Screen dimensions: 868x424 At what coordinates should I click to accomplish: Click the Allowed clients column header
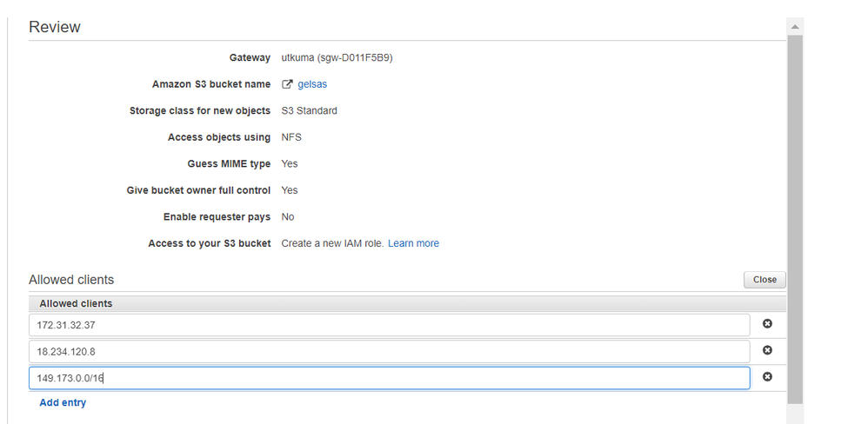(76, 303)
